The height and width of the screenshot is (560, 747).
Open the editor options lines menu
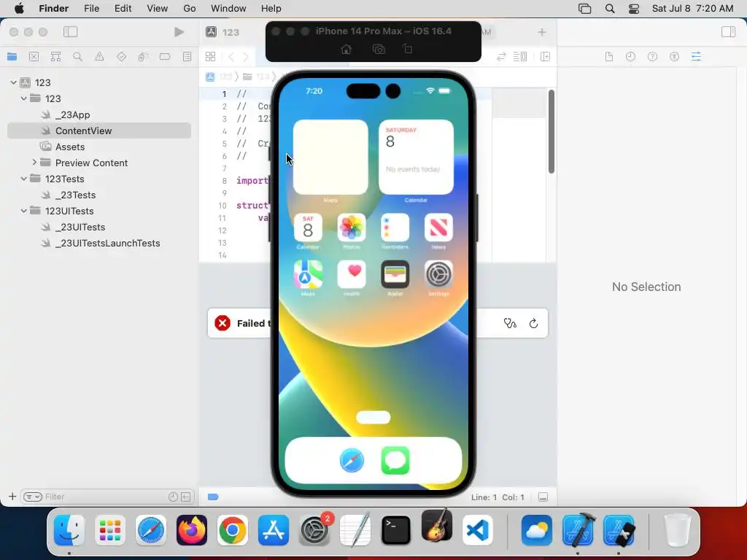click(519, 57)
